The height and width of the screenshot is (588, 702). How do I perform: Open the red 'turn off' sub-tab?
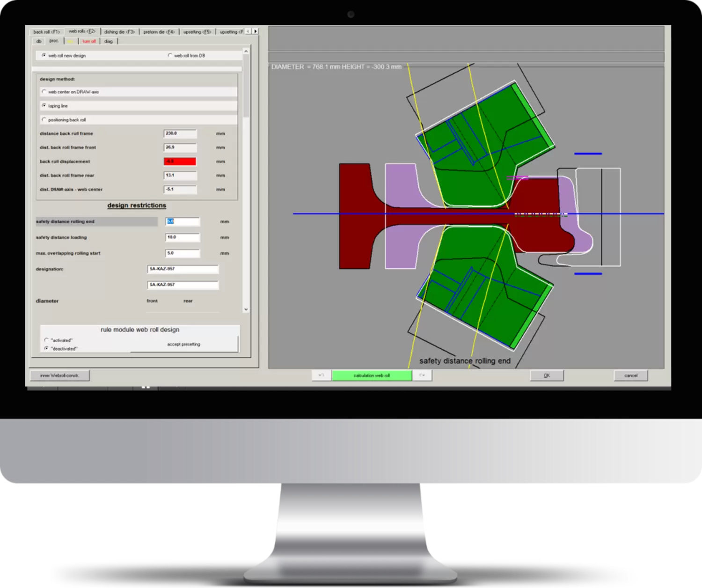click(89, 42)
